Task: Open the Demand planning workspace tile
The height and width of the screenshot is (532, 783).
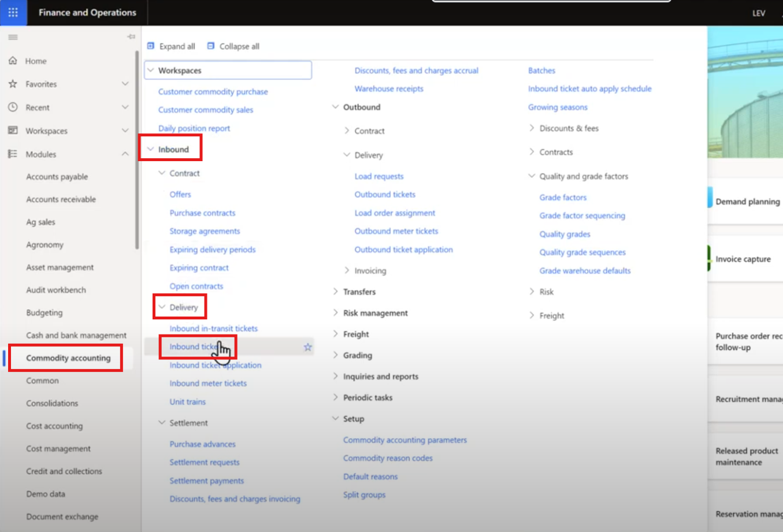Action: tap(747, 202)
